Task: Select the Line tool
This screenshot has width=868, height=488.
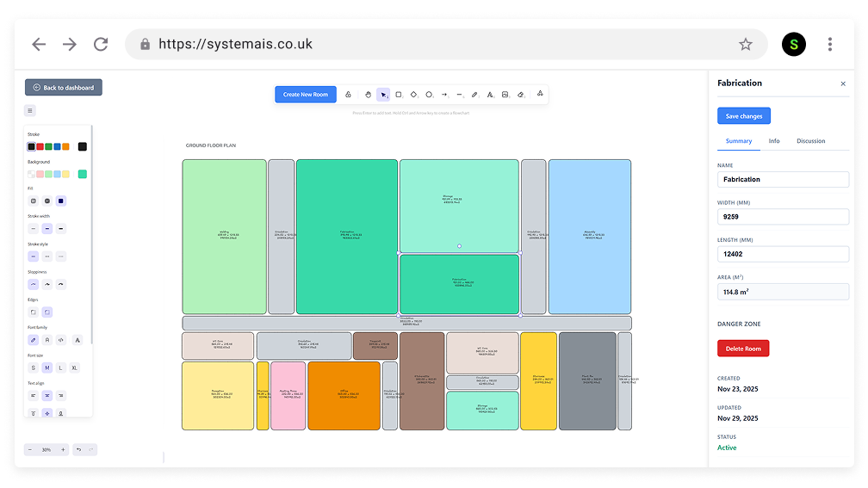Action: point(460,95)
